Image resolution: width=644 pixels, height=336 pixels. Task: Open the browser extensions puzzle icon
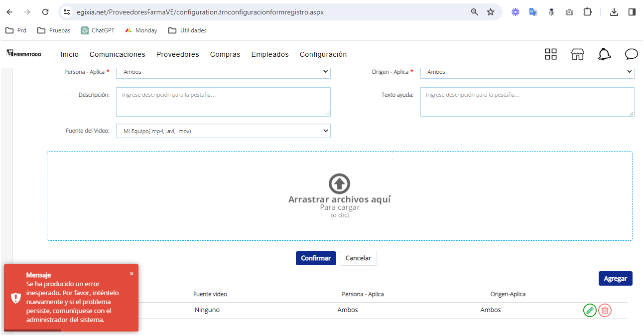(x=587, y=12)
